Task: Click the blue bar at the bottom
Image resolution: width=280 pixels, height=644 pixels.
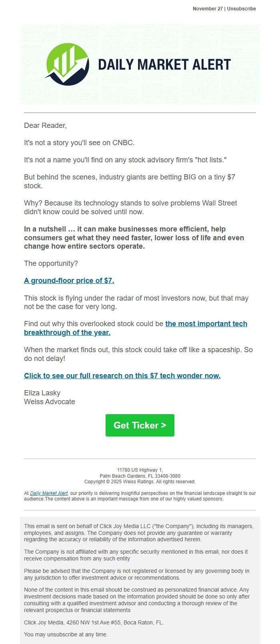Action: tap(140, 642)
